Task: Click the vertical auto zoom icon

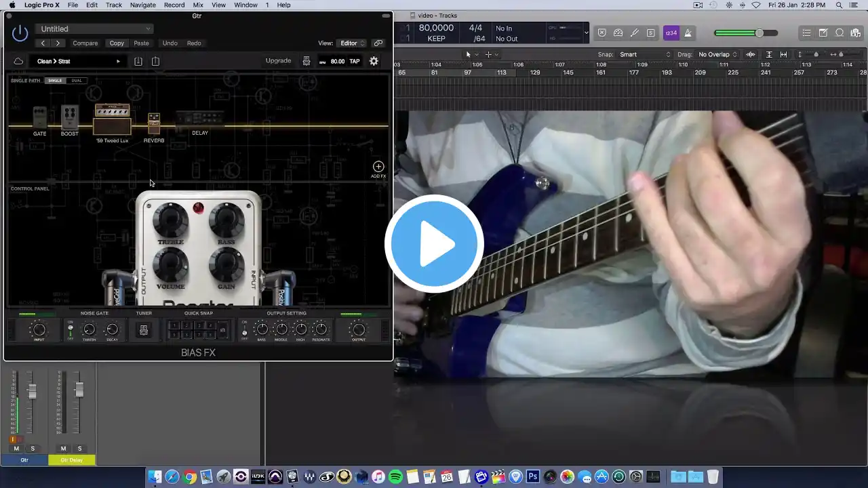Action: [x=768, y=54]
